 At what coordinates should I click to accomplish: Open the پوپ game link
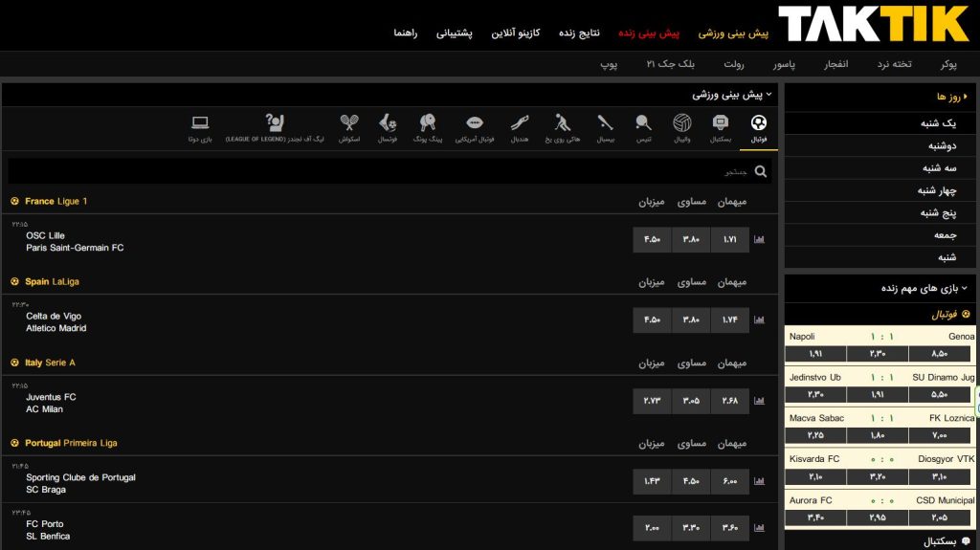(x=609, y=64)
